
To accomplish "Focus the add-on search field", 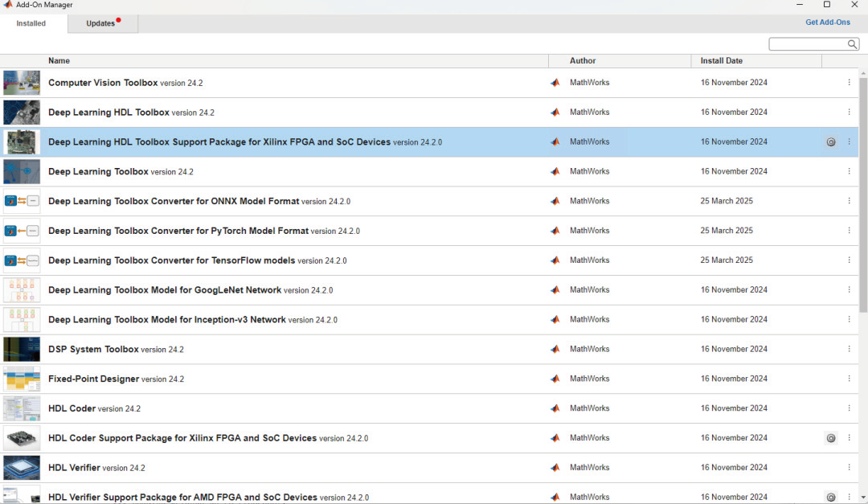I will tap(808, 44).
